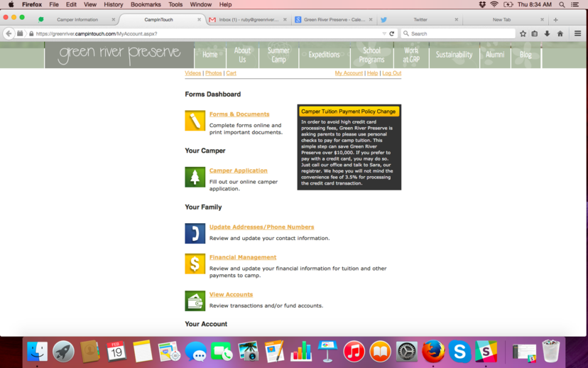Open the History menu
The height and width of the screenshot is (368, 588).
coord(113,4)
